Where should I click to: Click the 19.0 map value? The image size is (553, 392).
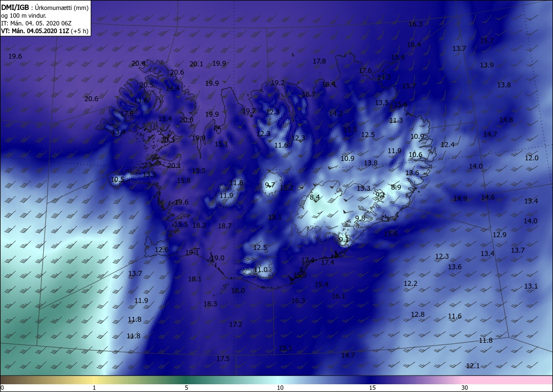217,258
